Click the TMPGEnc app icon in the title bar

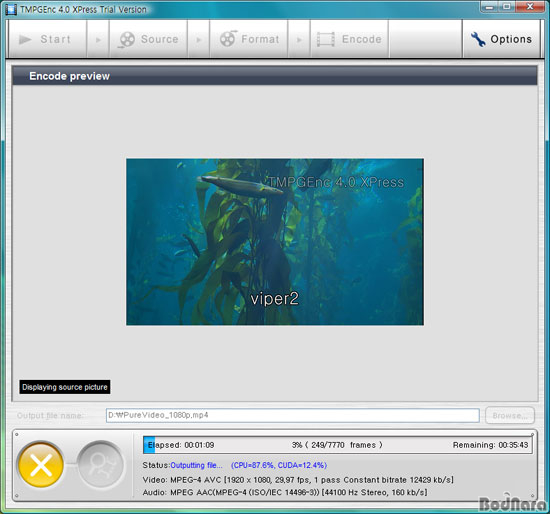click(x=11, y=9)
